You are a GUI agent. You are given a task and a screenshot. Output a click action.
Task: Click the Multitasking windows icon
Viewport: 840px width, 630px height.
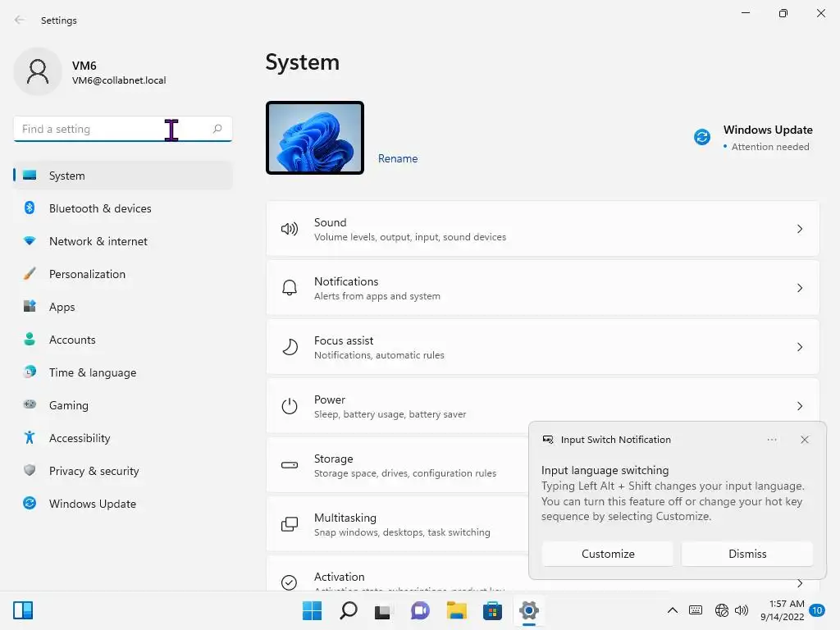tap(290, 524)
